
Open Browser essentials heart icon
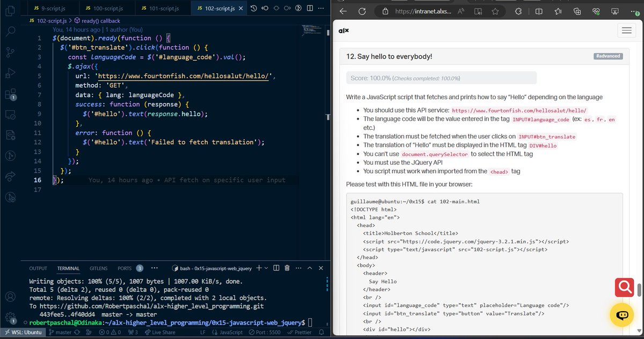[x=596, y=11]
